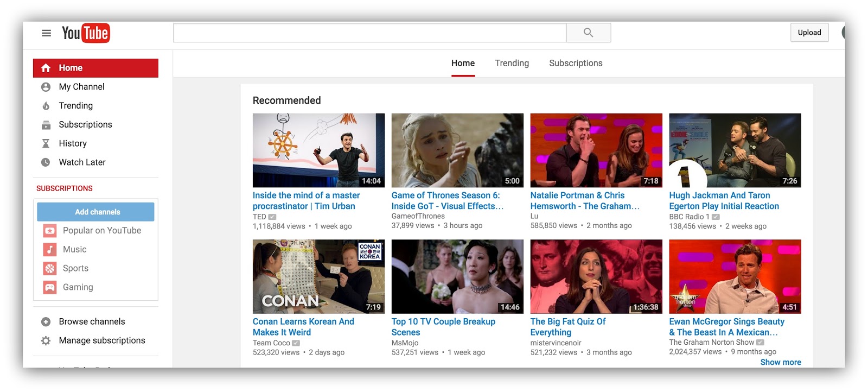Click the Home house icon in sidebar
The image size is (868, 392).
click(46, 68)
